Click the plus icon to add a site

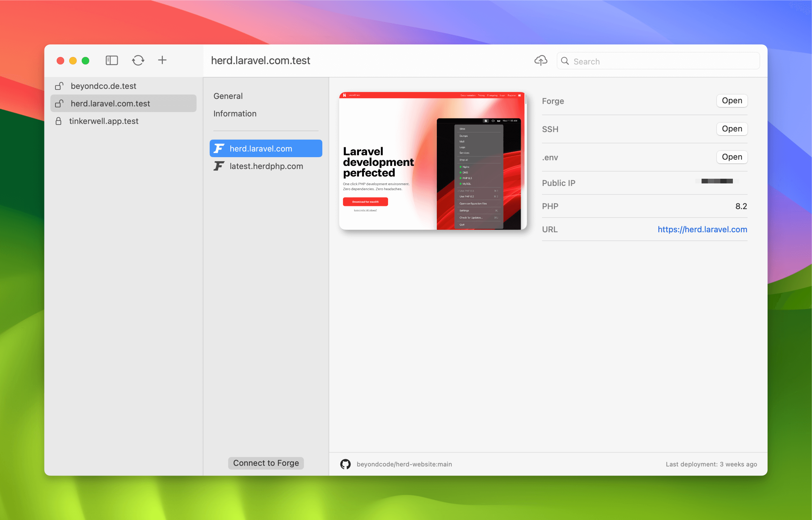[x=162, y=60]
